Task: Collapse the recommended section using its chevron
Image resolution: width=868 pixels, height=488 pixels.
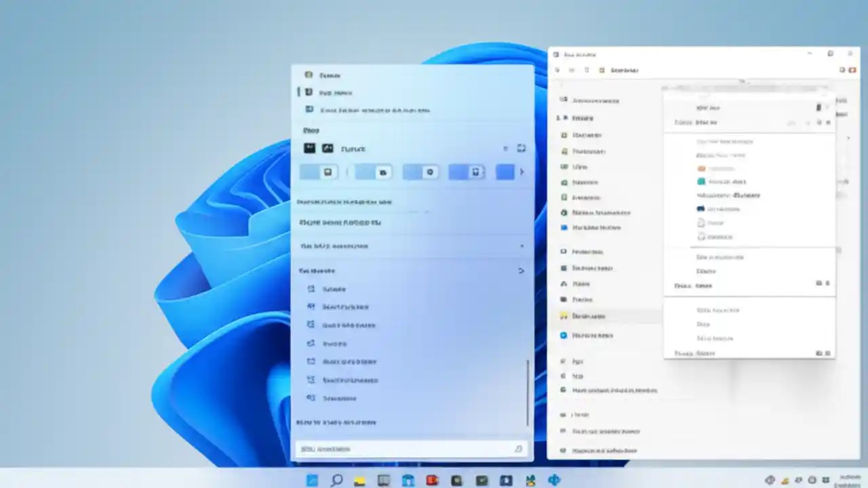Action: click(x=521, y=246)
